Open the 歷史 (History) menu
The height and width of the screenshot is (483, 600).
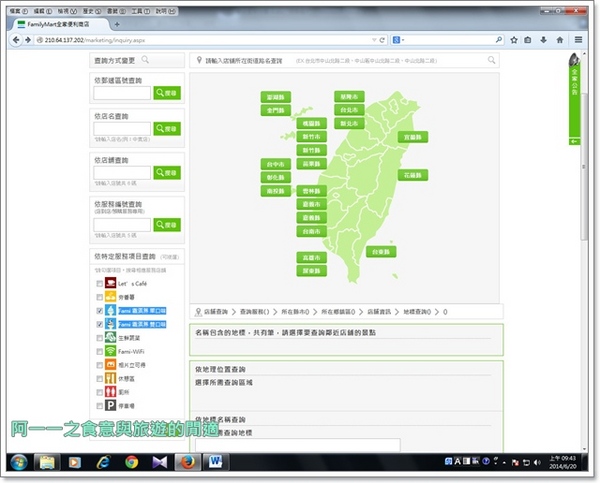[x=92, y=11]
